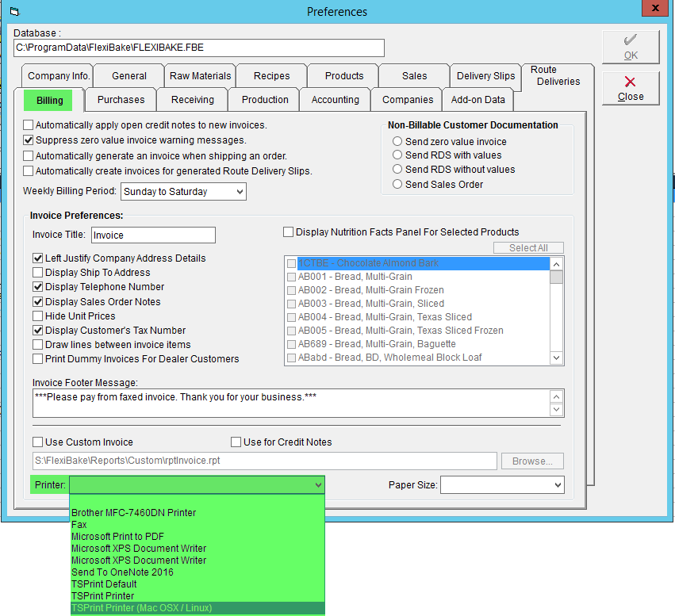Screen dimensions: 675x616
Task: Toggle Left Justify Company Address Details
Action: click(38, 258)
